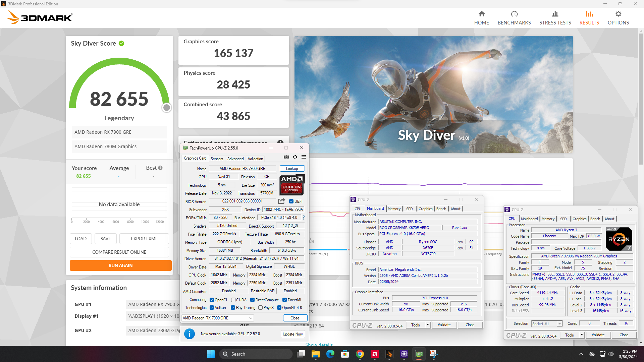The width and height of the screenshot is (644, 362).
Task: Switch to 3DMark on the taskbar
Action: [389, 354]
